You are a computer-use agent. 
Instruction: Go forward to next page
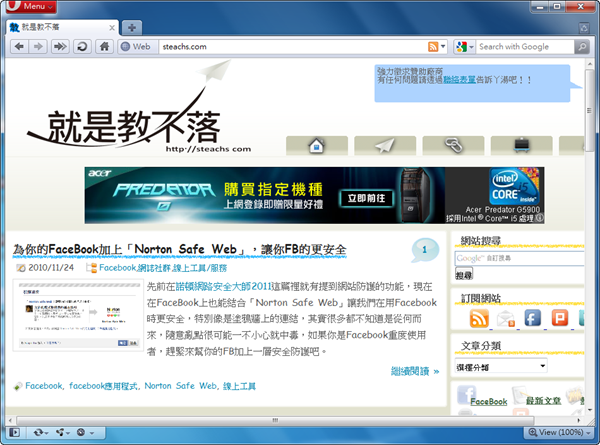(x=38, y=47)
